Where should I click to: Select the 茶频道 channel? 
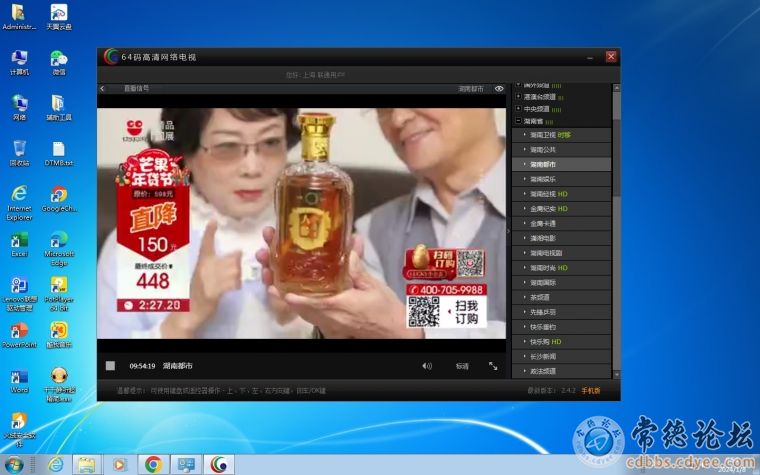click(x=561, y=298)
